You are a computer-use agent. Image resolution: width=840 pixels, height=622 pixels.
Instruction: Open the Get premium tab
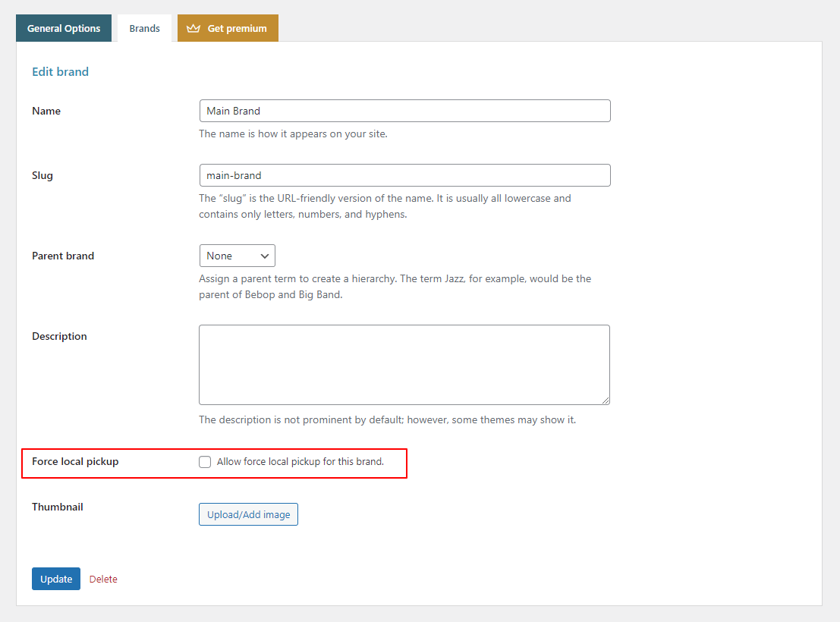(228, 28)
